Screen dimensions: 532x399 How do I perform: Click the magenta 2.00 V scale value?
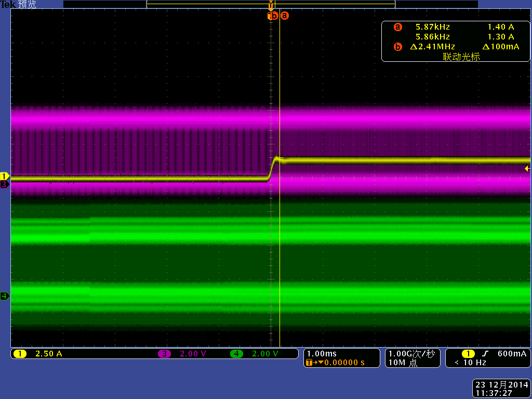(x=193, y=354)
